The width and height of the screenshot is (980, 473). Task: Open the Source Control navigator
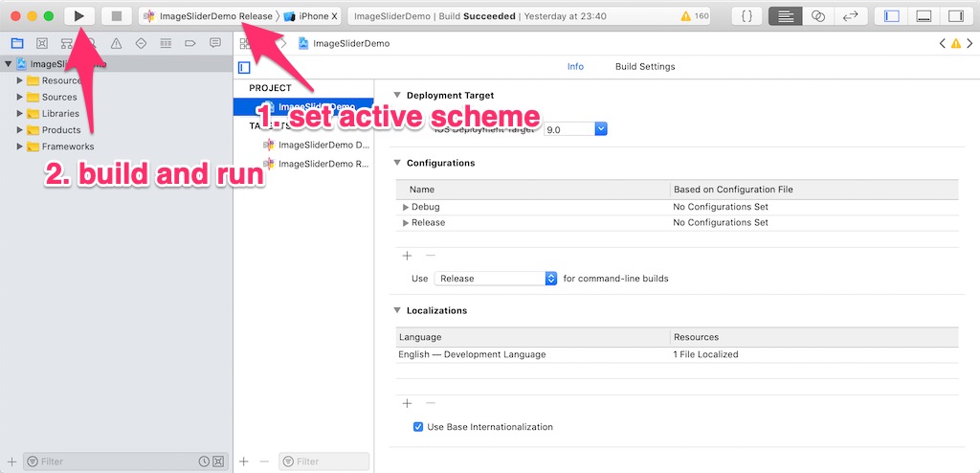click(x=42, y=43)
